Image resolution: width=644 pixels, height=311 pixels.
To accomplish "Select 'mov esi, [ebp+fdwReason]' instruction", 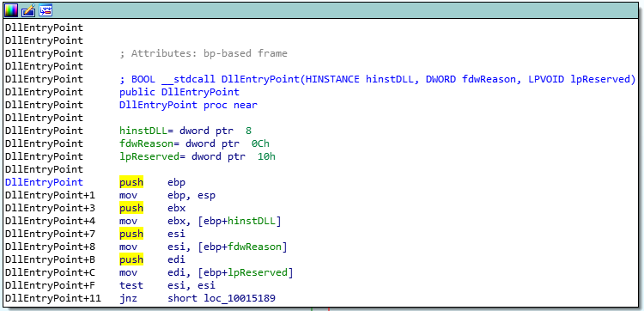I will 204,247.
